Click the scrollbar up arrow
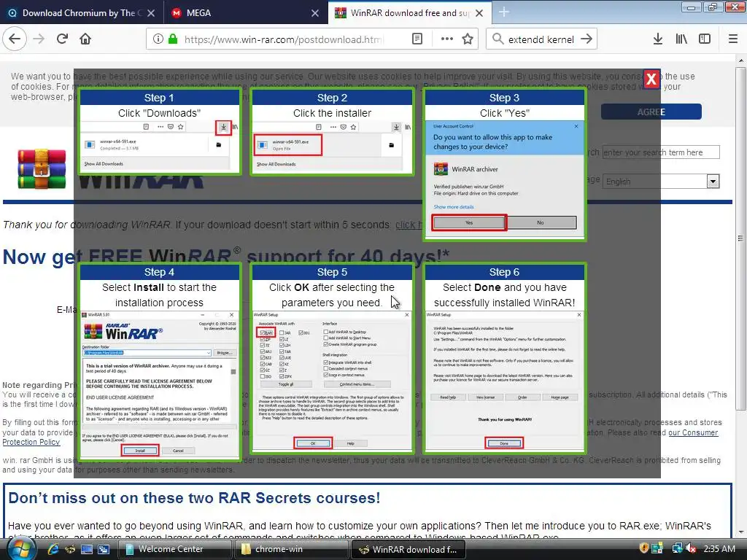Viewport: 747px width, 560px height. [740, 61]
